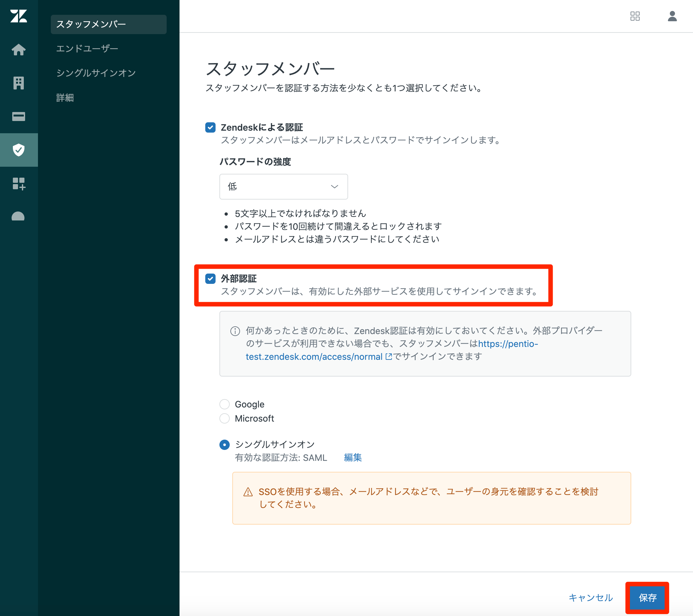Open the products grid icon
Image resolution: width=693 pixels, height=616 pixels.
pos(635,16)
